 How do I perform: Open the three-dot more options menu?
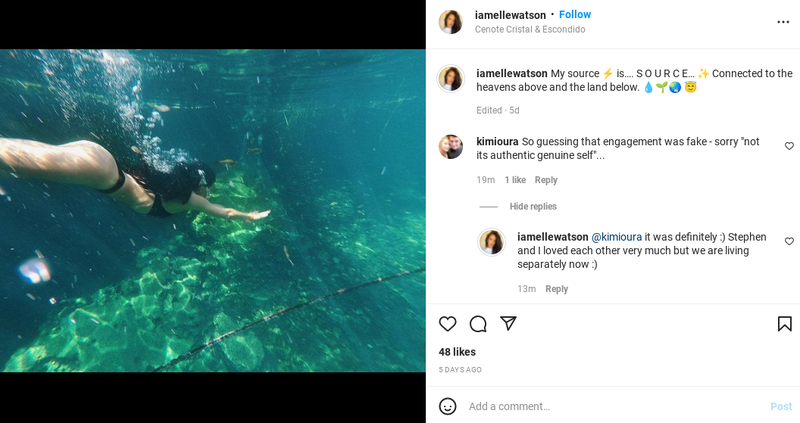[783, 22]
